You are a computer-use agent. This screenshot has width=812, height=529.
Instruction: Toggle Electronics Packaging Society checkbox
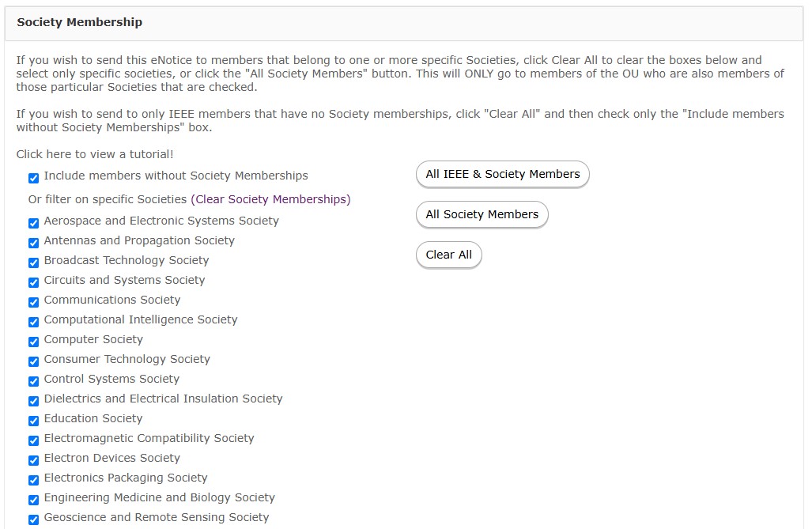pos(34,480)
